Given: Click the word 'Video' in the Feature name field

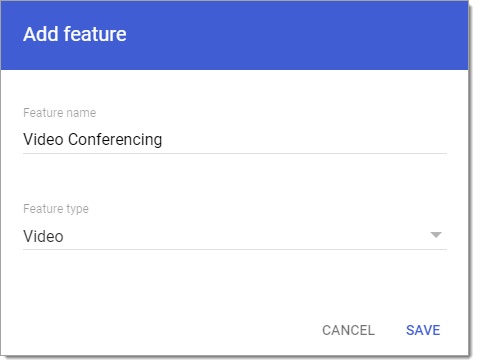Looking at the screenshot, I should [x=43, y=139].
